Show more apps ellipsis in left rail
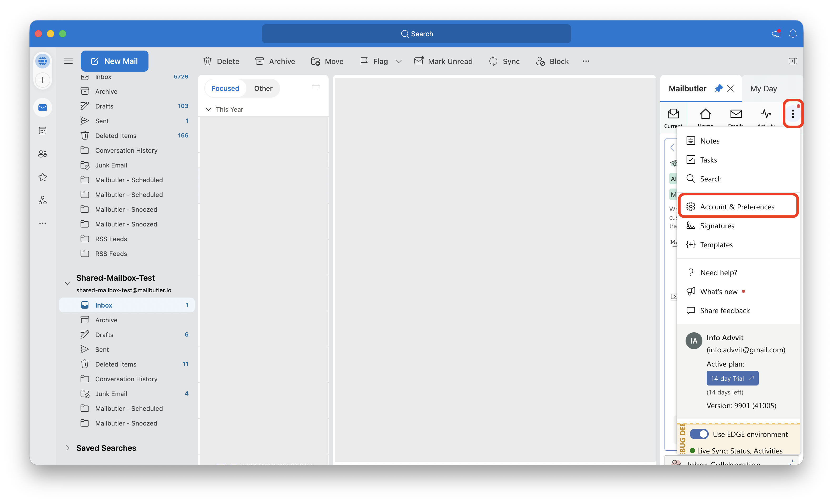Image resolution: width=833 pixels, height=504 pixels. point(43,223)
